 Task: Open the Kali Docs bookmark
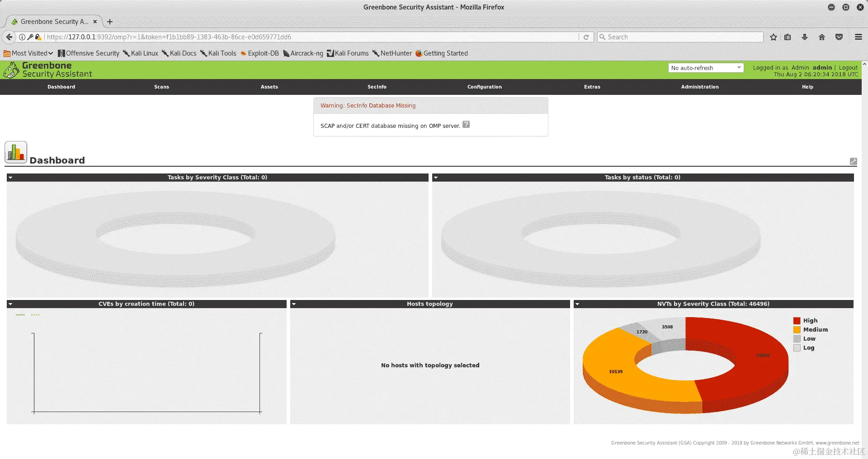pos(179,53)
